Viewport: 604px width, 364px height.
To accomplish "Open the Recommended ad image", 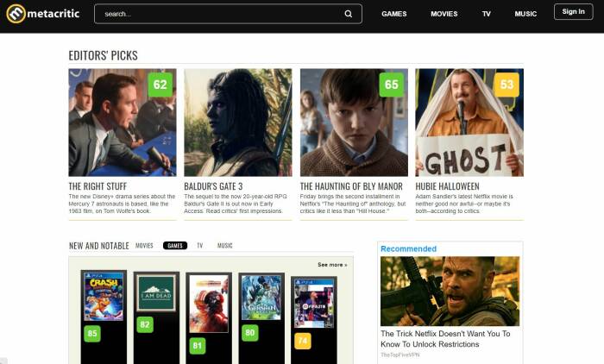I will pyautogui.click(x=450, y=292).
